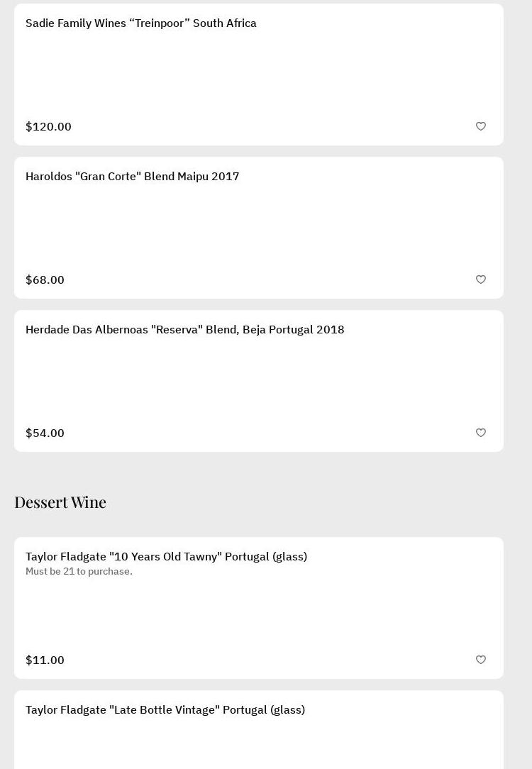This screenshot has width=532, height=769.
Task: Select Haroldos "Gran Corte" Blend Maipu 2017
Action: point(133,177)
